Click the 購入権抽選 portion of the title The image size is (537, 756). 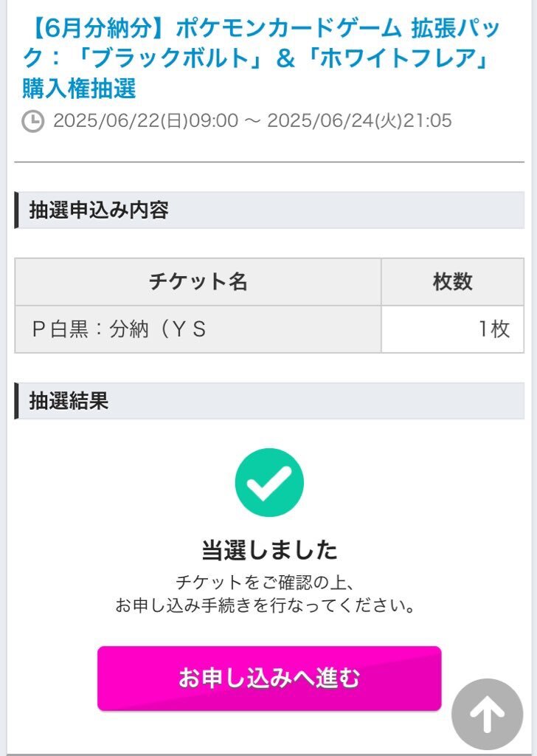coord(80,89)
